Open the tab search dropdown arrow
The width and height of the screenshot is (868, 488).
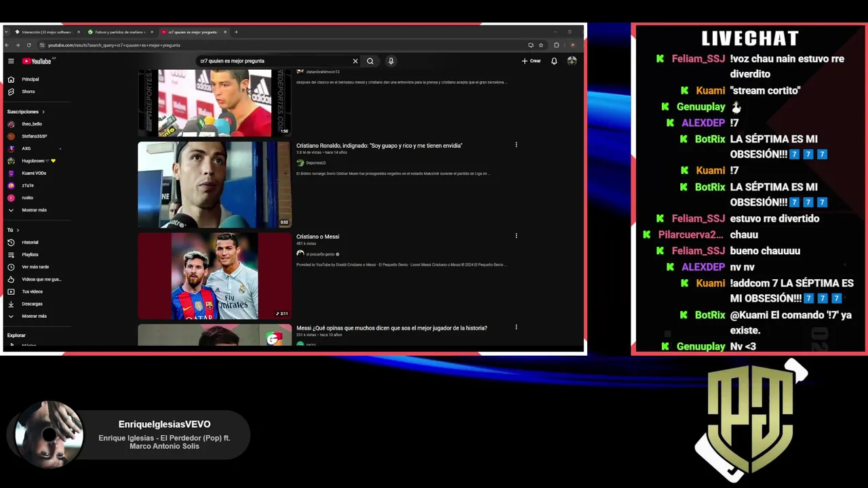[x=7, y=32]
